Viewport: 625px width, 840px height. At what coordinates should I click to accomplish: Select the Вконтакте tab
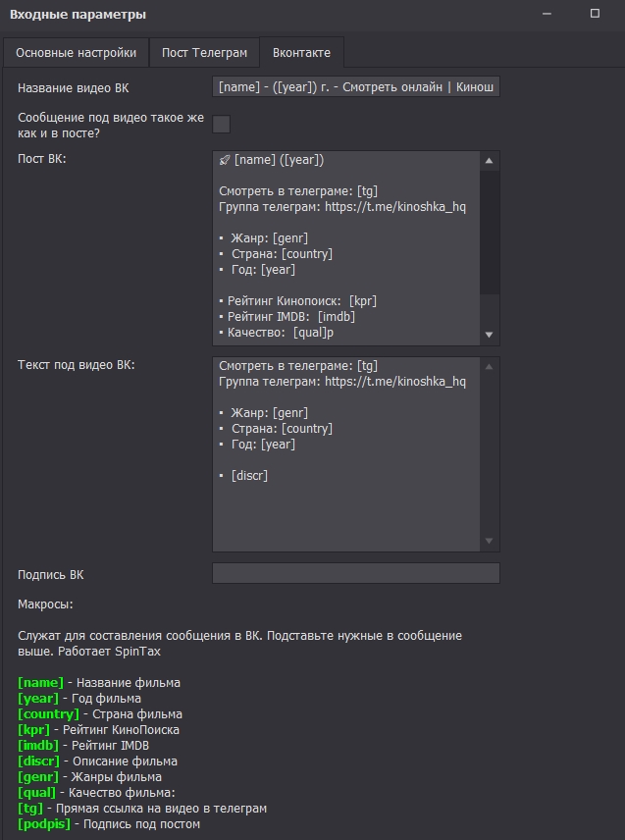coord(301,52)
